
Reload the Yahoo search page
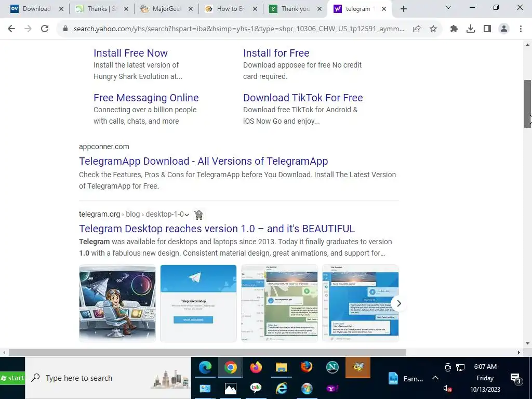coord(45,29)
